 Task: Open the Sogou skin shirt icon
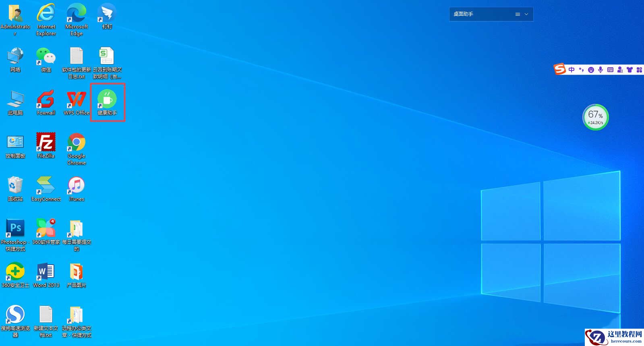(630, 70)
